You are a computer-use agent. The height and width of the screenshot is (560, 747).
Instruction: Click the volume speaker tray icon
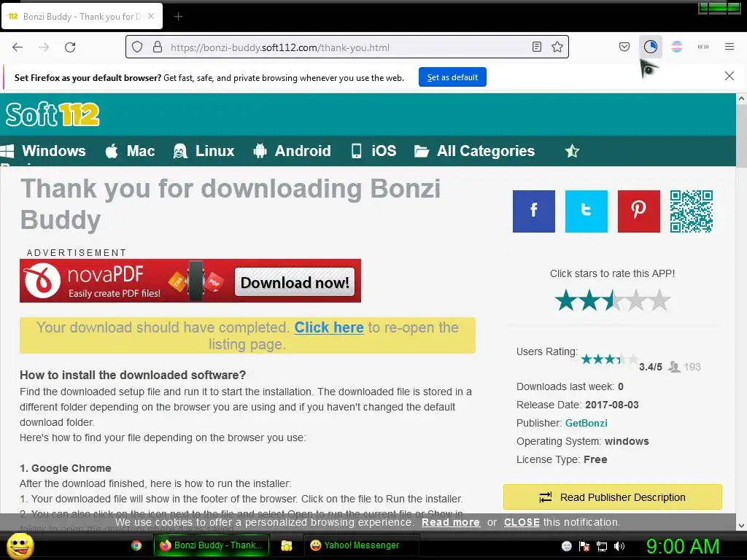coord(619,546)
